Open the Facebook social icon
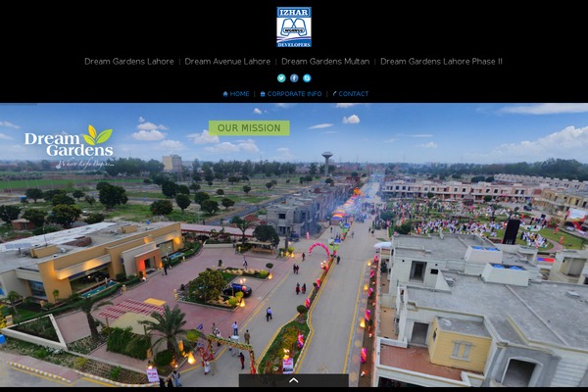The height and width of the screenshot is (392, 588). tap(294, 78)
